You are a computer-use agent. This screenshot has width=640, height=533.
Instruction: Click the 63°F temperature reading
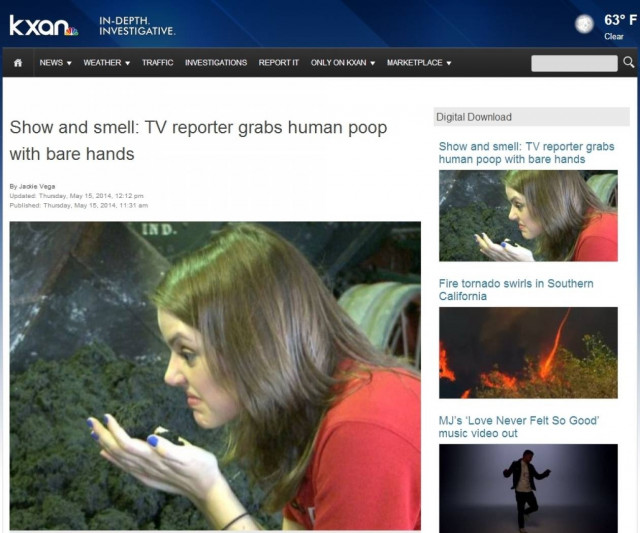pyautogui.click(x=613, y=20)
